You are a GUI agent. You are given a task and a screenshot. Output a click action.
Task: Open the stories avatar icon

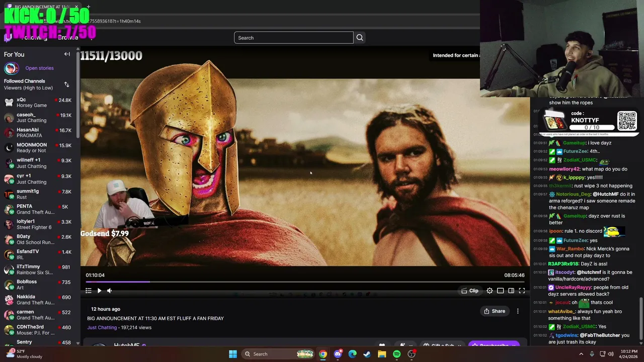click(x=11, y=68)
